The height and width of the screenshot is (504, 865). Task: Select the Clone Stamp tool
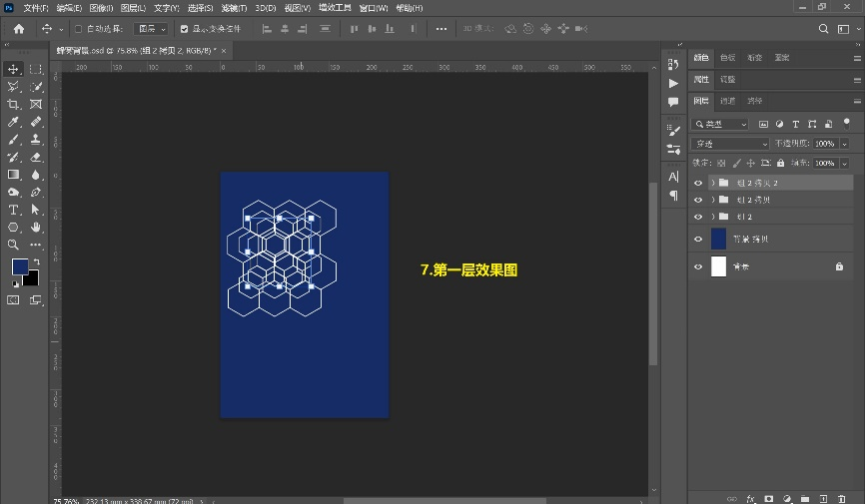click(36, 140)
